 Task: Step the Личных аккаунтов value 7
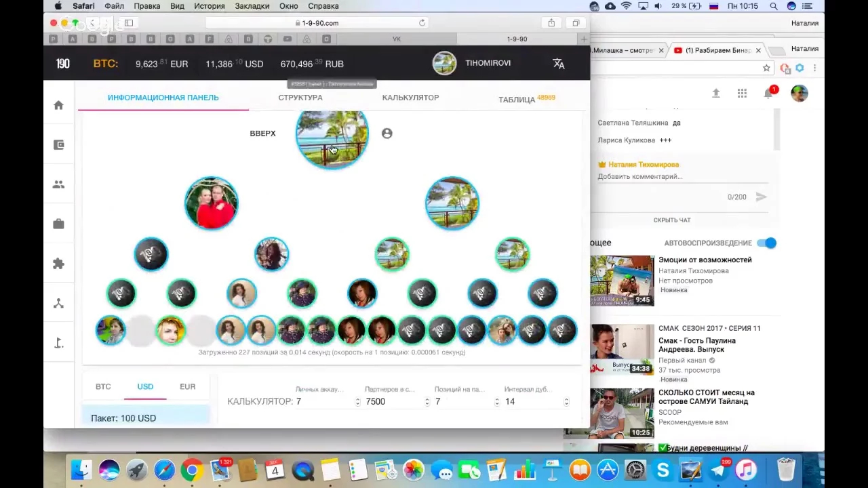357,401
